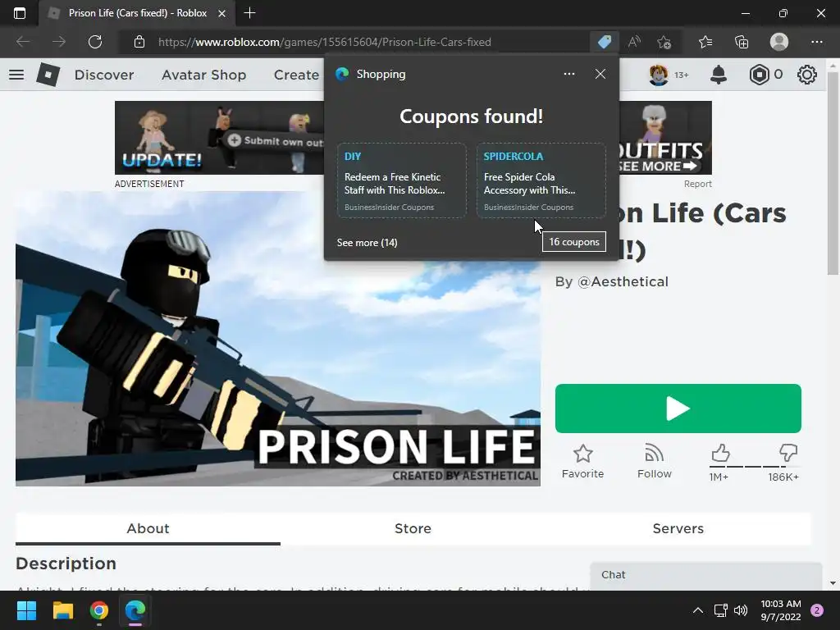The height and width of the screenshot is (630, 840).
Task: Switch to the About tab
Action: coord(148,529)
